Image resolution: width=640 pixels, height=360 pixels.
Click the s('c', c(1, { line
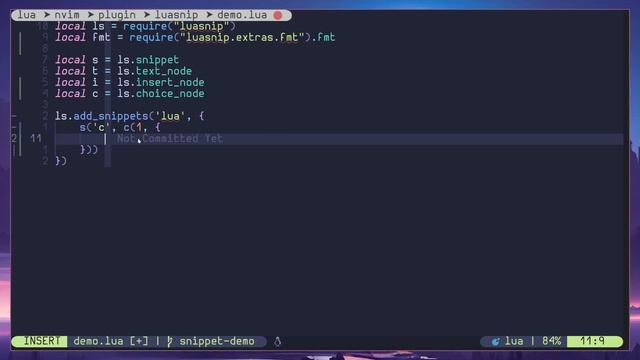(120, 127)
